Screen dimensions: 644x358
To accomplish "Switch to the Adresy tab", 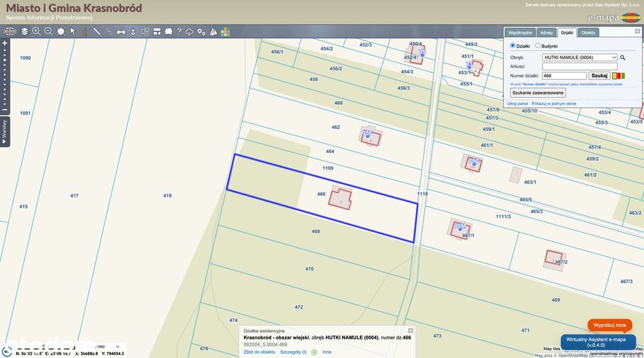I will point(546,33).
